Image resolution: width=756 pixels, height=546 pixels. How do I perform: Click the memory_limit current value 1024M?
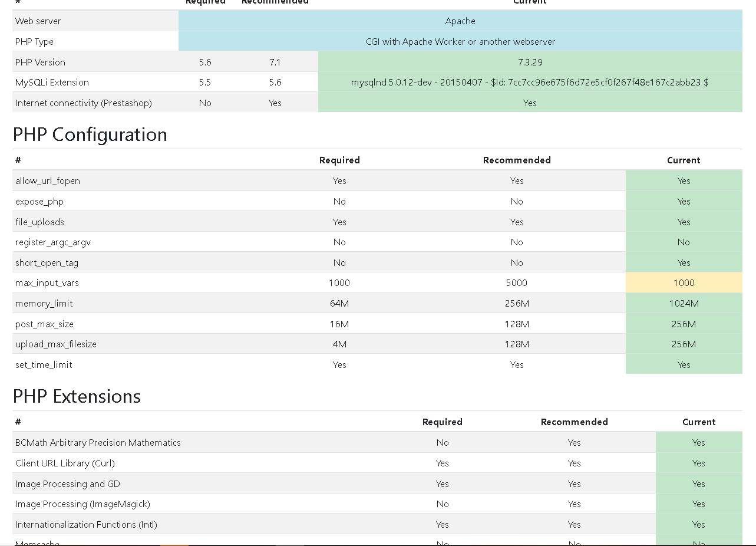683,303
